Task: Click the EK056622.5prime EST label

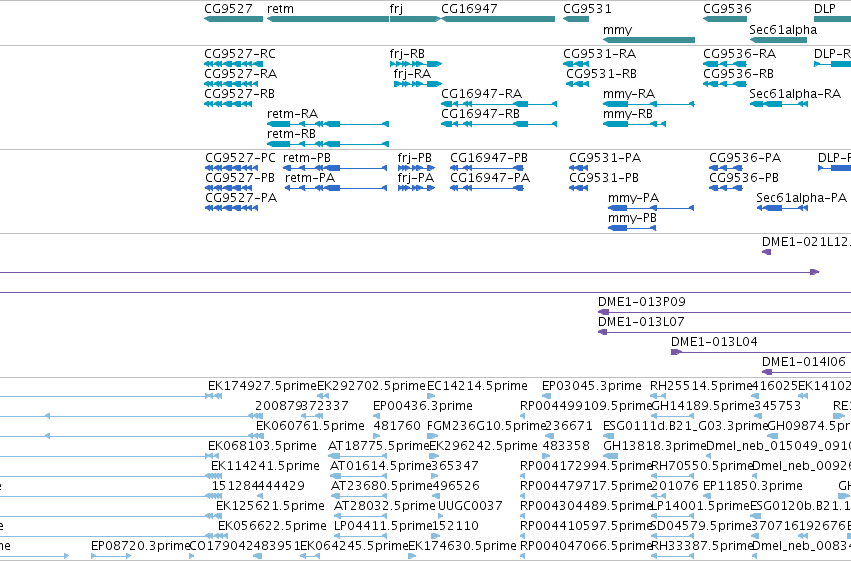Action: 272,526
